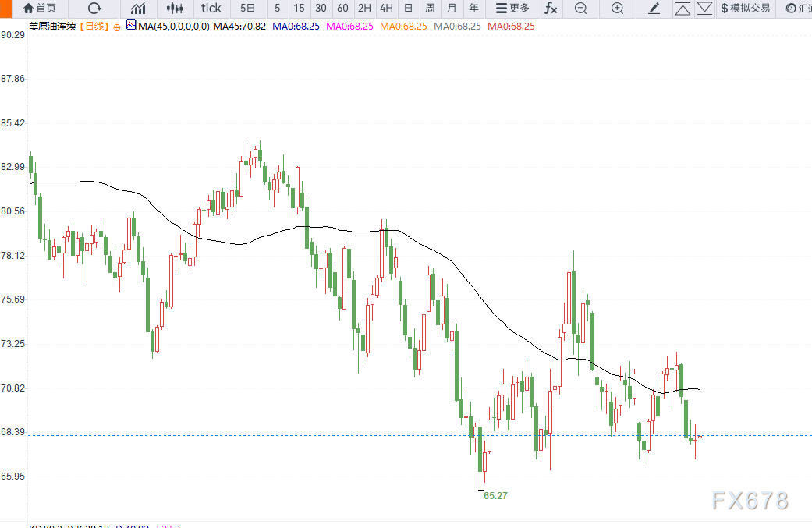Screen dimensions: 812x528
Task: Click the downward triangle toolbar icon
Action: pyautogui.click(x=705, y=9)
